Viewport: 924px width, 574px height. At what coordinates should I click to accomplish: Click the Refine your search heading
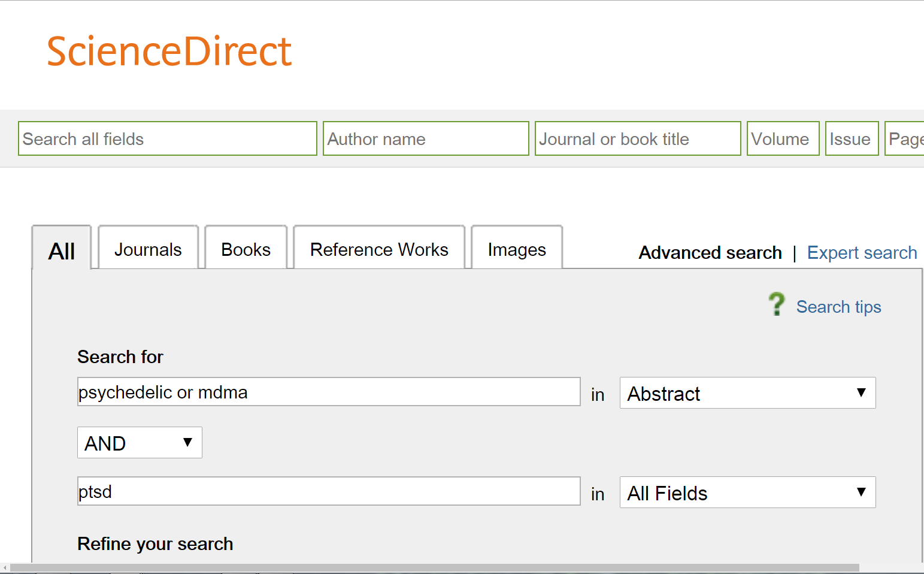[155, 544]
